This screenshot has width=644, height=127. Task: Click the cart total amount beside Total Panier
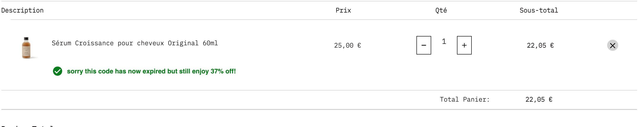pos(539,100)
